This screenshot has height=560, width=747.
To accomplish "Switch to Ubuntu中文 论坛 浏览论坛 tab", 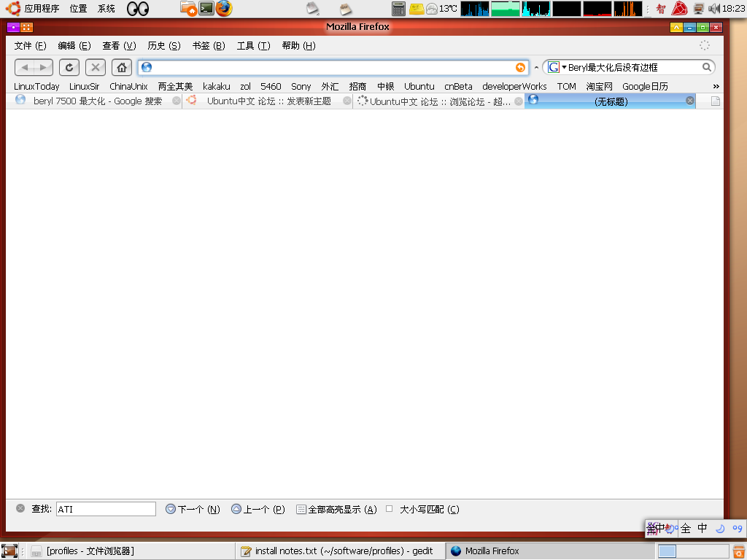I will coord(440,101).
